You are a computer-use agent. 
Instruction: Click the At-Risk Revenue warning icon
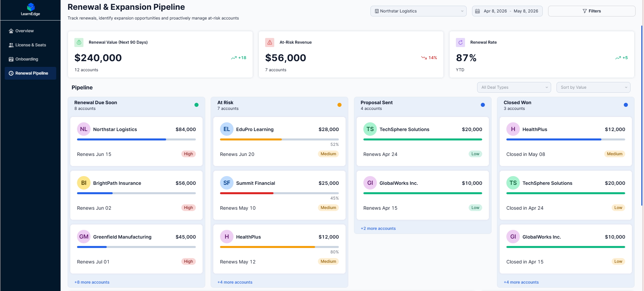[270, 42]
